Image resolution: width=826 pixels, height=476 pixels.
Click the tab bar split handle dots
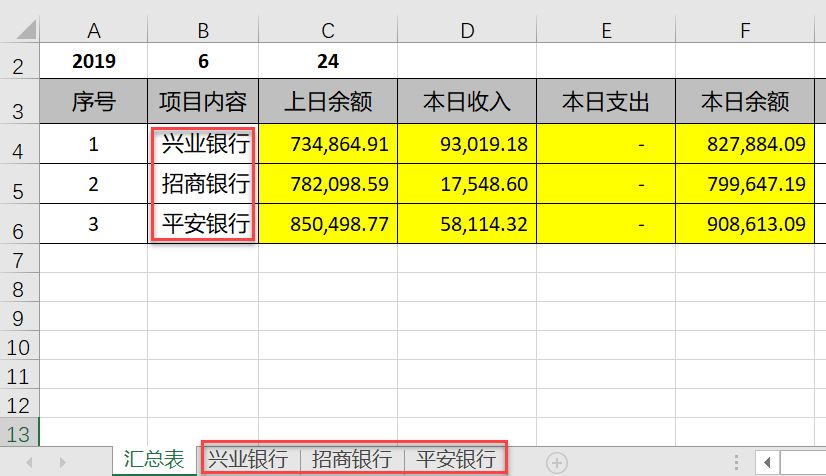(x=736, y=462)
